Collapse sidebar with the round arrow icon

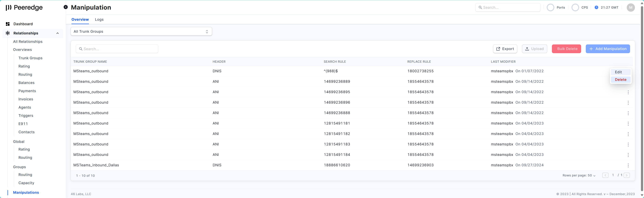pyautogui.click(x=66, y=7)
